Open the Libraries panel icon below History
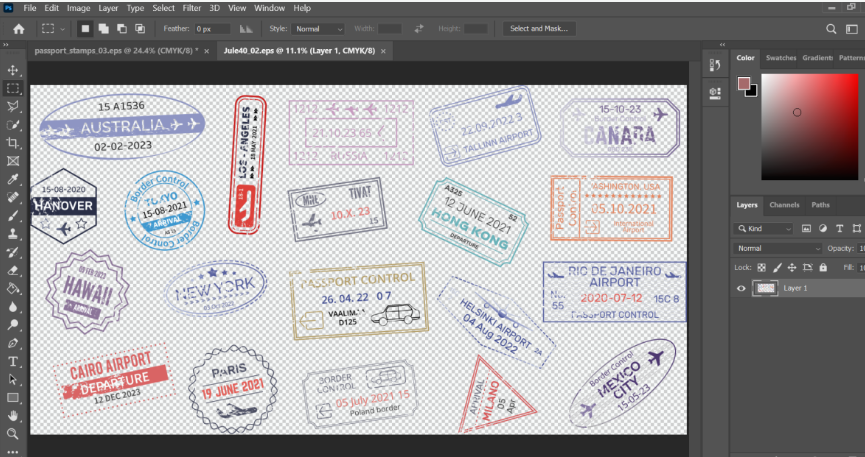Viewport: 865px width, 457px height. 716,92
